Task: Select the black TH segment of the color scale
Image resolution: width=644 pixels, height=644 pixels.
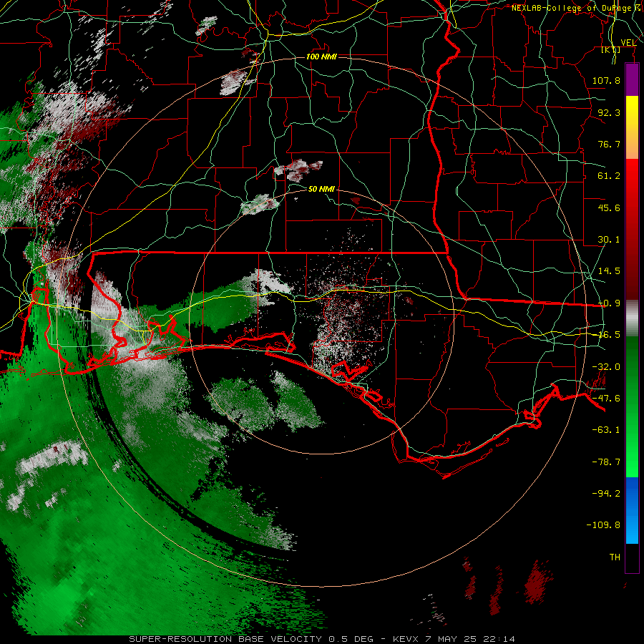Action: [632, 557]
